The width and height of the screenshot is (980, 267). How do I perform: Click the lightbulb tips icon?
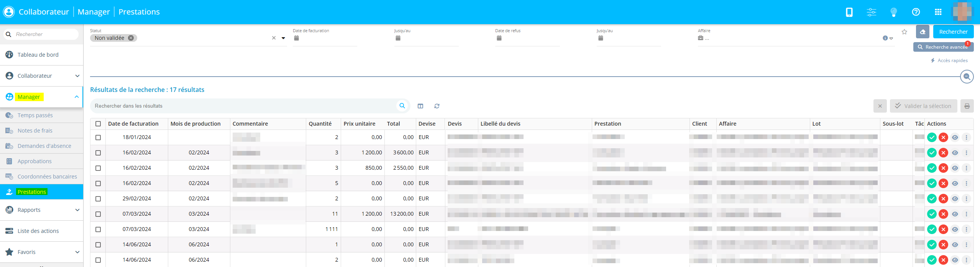click(893, 12)
